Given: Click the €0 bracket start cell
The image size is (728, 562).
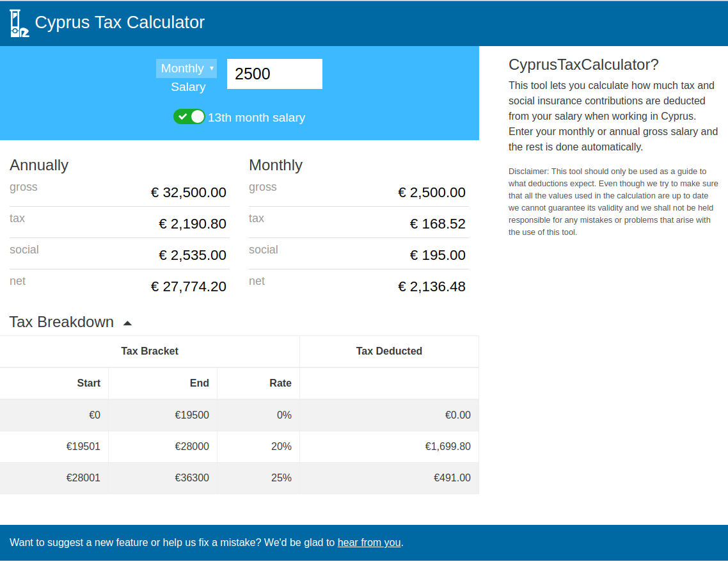Looking at the screenshot, I should tap(54, 415).
